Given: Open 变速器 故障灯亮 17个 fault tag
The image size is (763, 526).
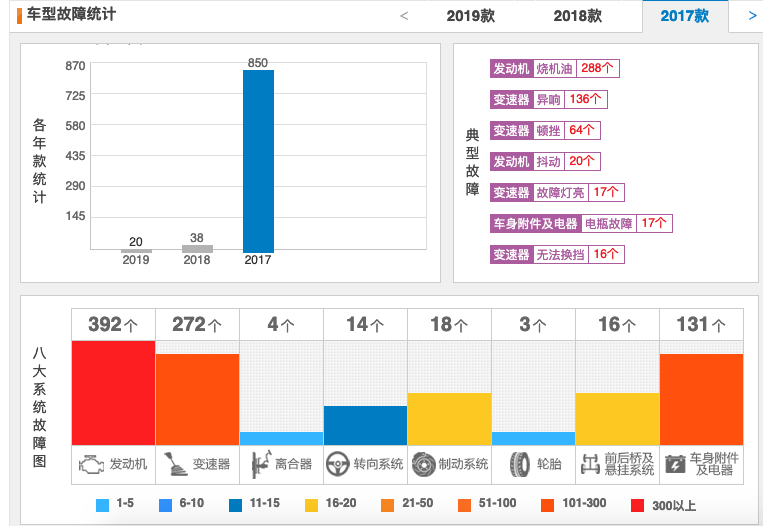Looking at the screenshot, I should [557, 192].
